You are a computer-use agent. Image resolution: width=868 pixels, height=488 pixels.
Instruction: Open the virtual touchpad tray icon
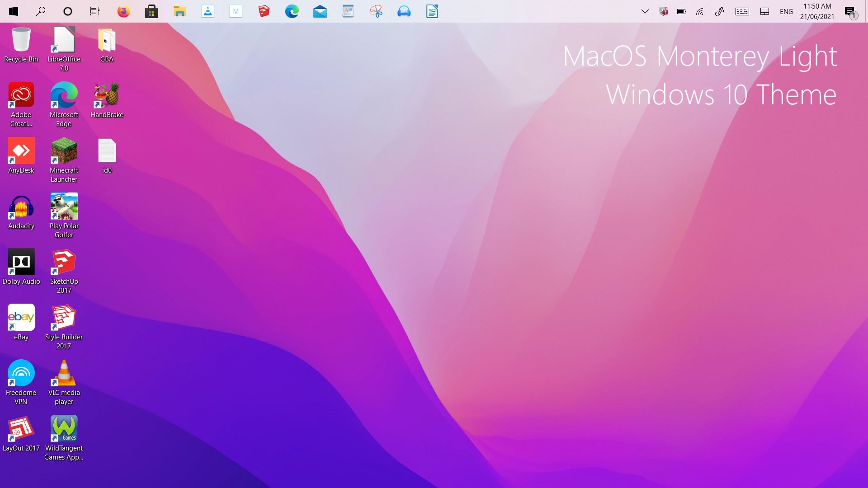tap(764, 12)
